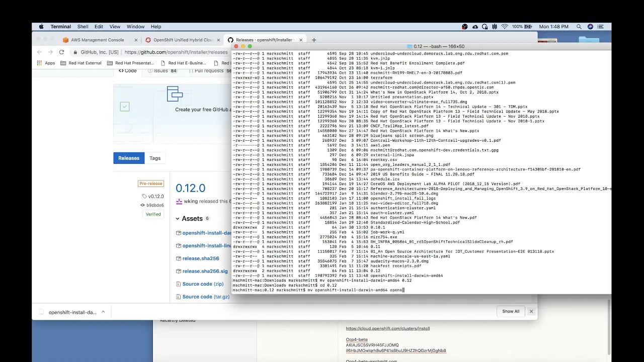Open the Apple menu
Image resolution: width=644 pixels, height=362 pixels.
[41, 27]
